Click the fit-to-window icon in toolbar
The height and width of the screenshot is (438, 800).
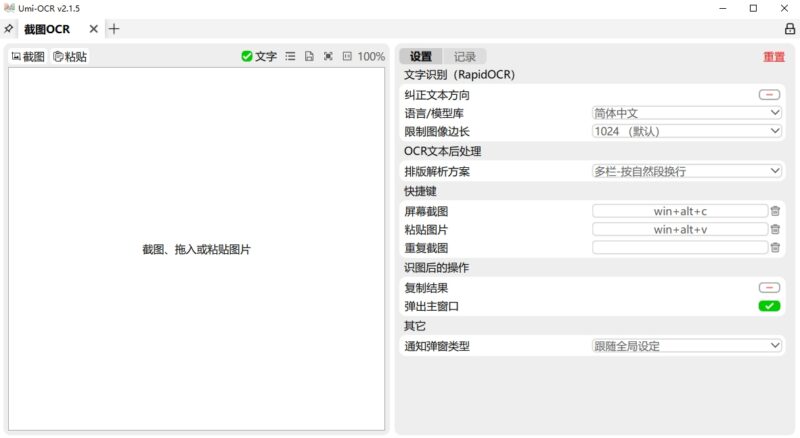coord(328,56)
